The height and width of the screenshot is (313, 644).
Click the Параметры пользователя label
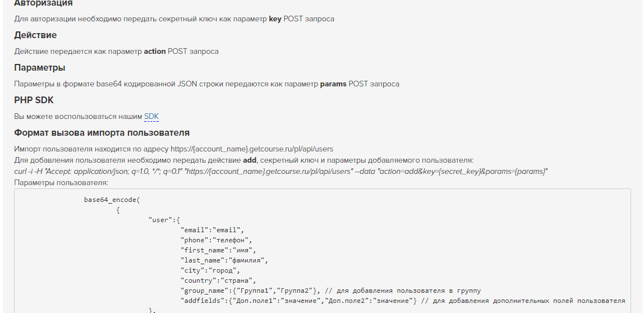(x=61, y=182)
